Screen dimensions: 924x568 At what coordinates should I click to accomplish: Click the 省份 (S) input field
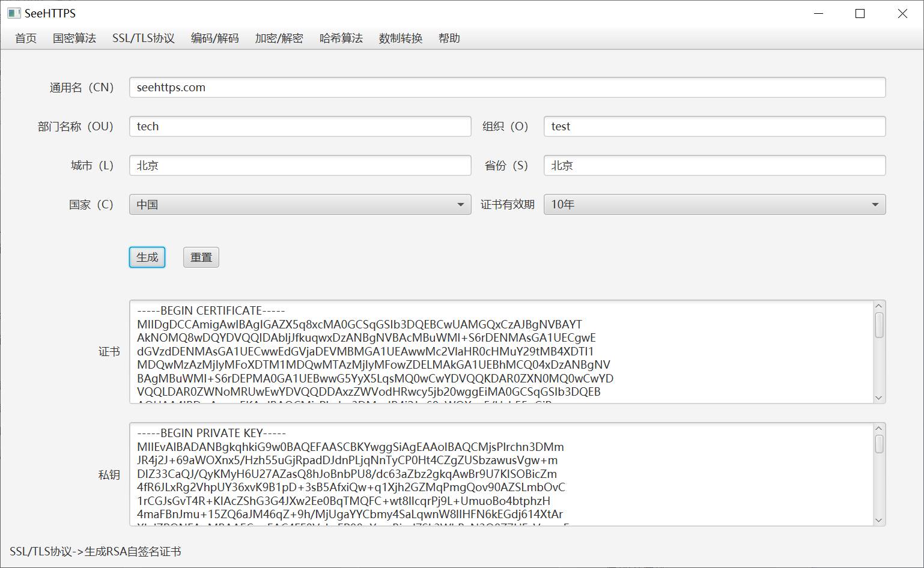715,165
